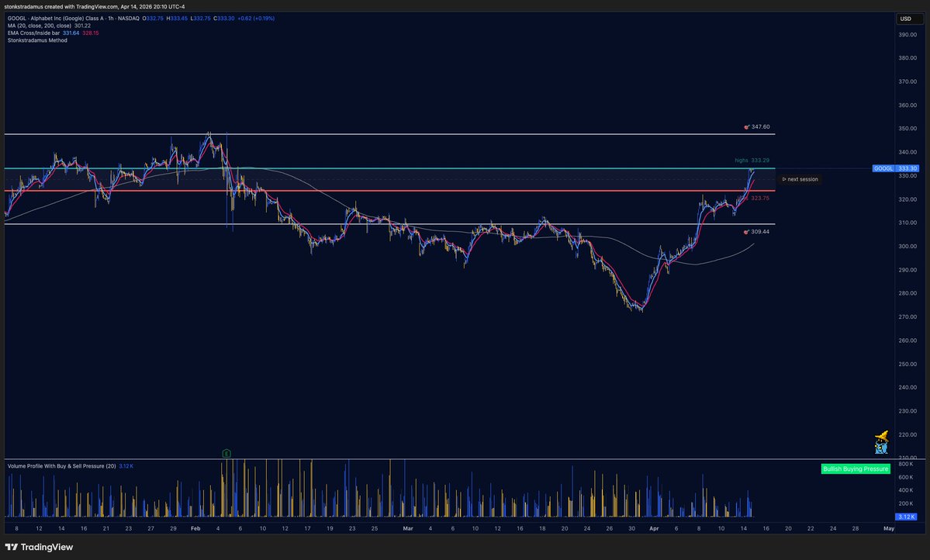Click the 309.44 target price text
This screenshot has height=560, width=930.
(760, 232)
